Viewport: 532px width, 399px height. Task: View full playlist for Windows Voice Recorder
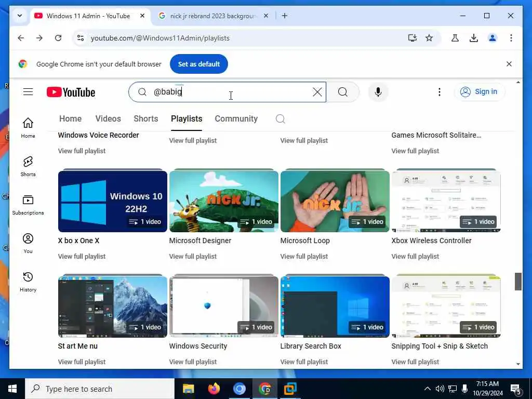tap(82, 151)
